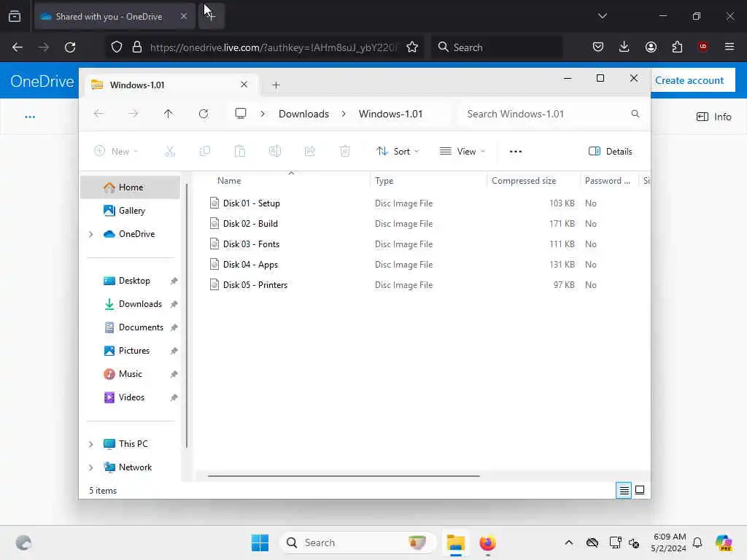747x560 pixels.
Task: Click the chevron before Downloads in breadcrumb
Action: pos(263,114)
